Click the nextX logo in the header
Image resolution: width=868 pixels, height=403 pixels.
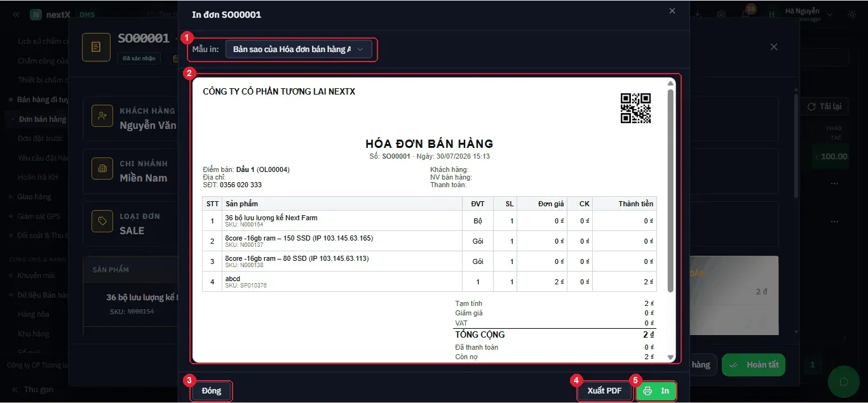pos(50,15)
